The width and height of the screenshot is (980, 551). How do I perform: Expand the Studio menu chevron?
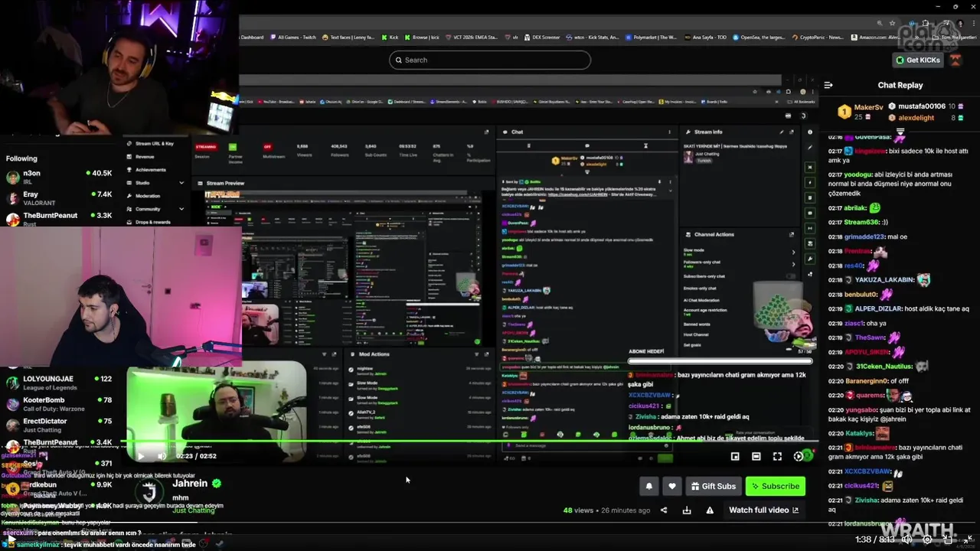click(181, 183)
